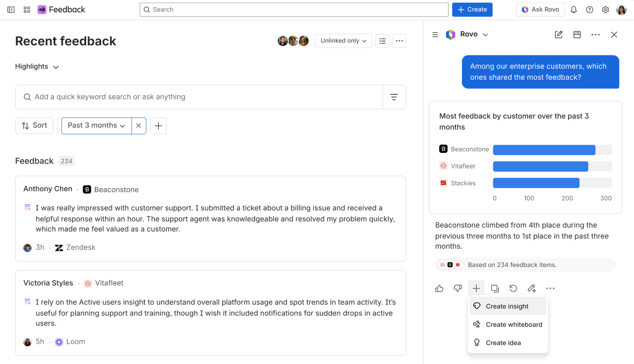Viewport: 634px width, 364px height.
Task: Switch to list view icon beside Unlinked only
Action: pos(383,41)
